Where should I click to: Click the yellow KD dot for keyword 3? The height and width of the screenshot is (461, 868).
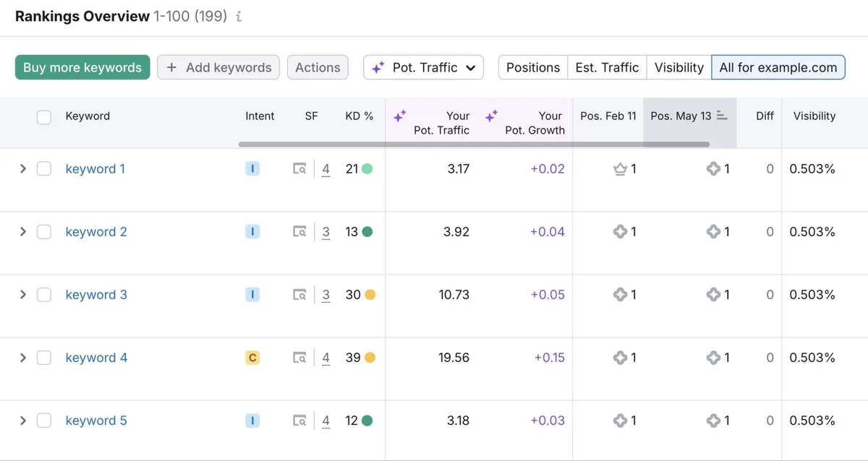click(x=370, y=295)
